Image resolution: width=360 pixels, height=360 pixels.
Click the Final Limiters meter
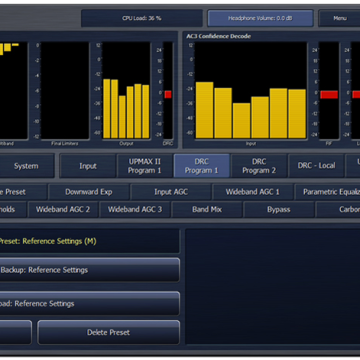pyautogui.click(x=65, y=90)
